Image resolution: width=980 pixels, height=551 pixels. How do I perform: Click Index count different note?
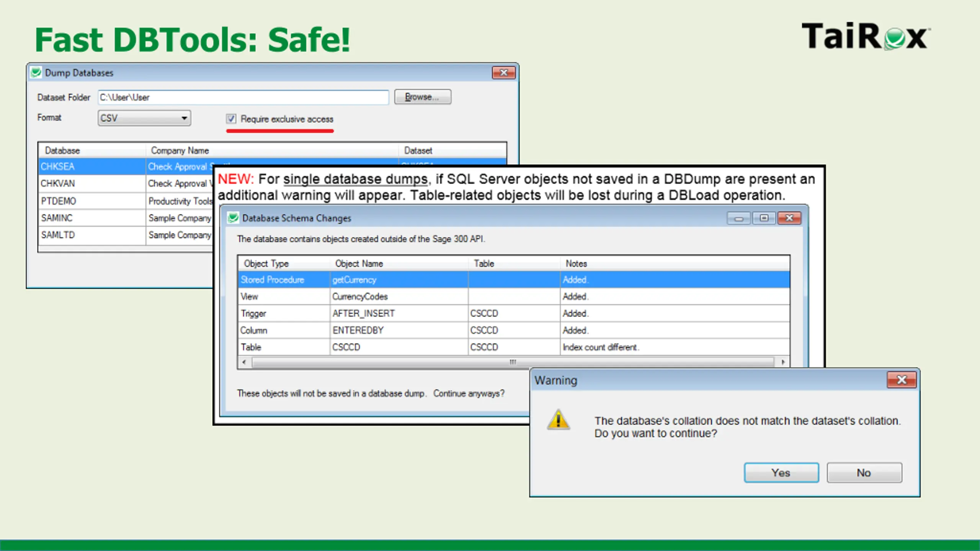tap(601, 347)
